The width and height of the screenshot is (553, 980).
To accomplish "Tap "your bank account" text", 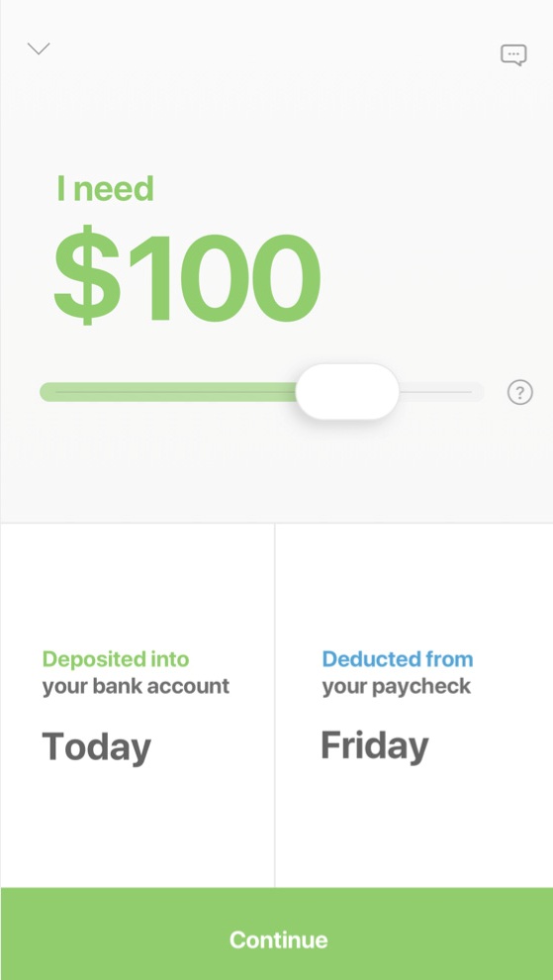I will tap(136, 686).
